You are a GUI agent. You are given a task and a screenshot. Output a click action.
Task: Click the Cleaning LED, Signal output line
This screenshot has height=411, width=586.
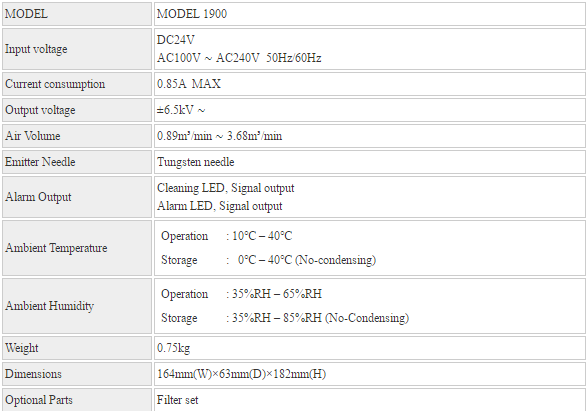pos(225,188)
